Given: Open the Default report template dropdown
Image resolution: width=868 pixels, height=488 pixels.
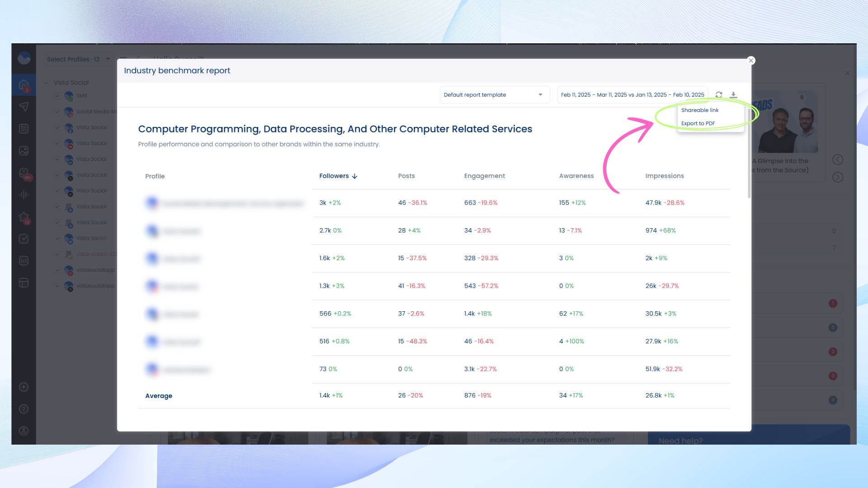Looking at the screenshot, I should [x=494, y=95].
